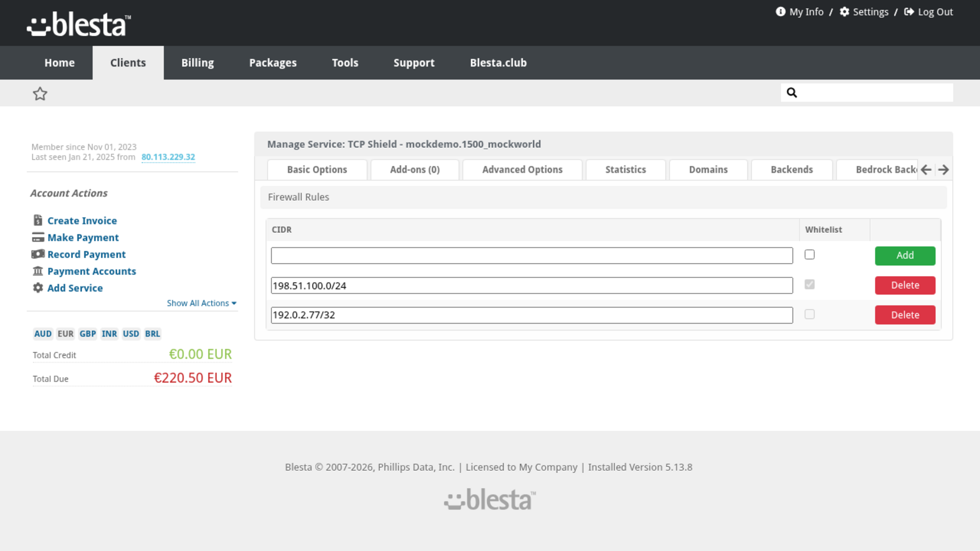This screenshot has height=551, width=980.
Task: Open the Add Service link
Action: point(75,288)
